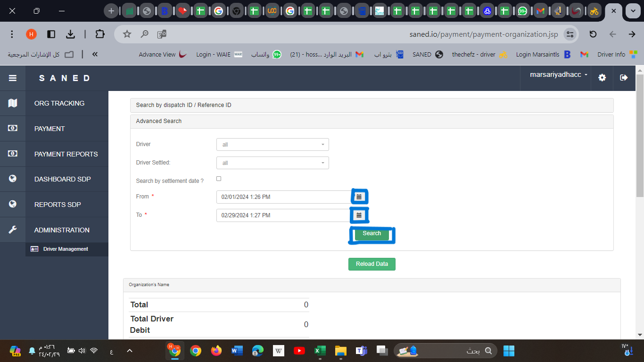Expand Search by dispatch ID / Reference ID panel
The width and height of the screenshot is (644, 362).
[x=372, y=105]
